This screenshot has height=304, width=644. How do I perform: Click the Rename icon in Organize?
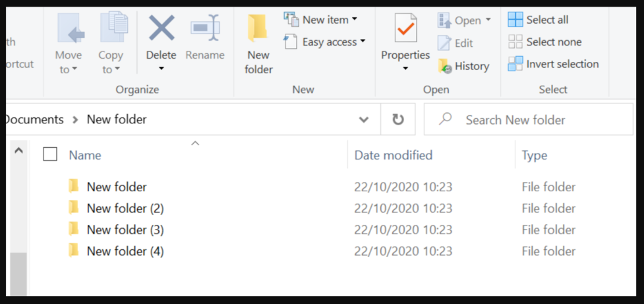click(205, 28)
